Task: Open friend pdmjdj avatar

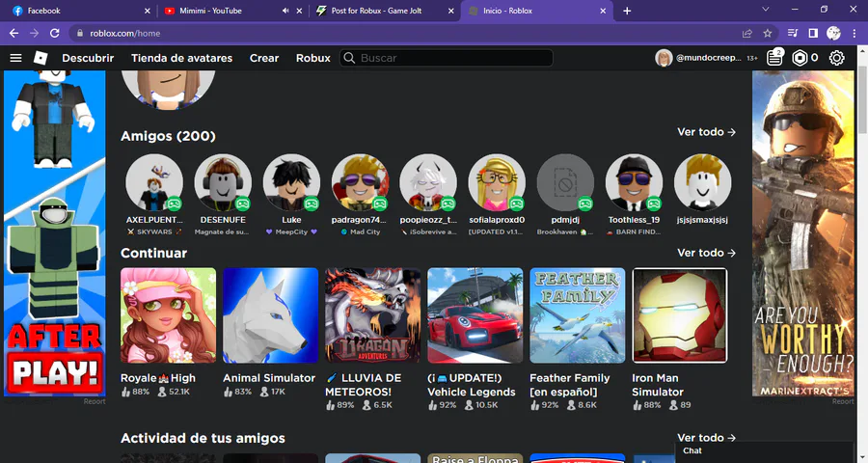Action: click(565, 182)
